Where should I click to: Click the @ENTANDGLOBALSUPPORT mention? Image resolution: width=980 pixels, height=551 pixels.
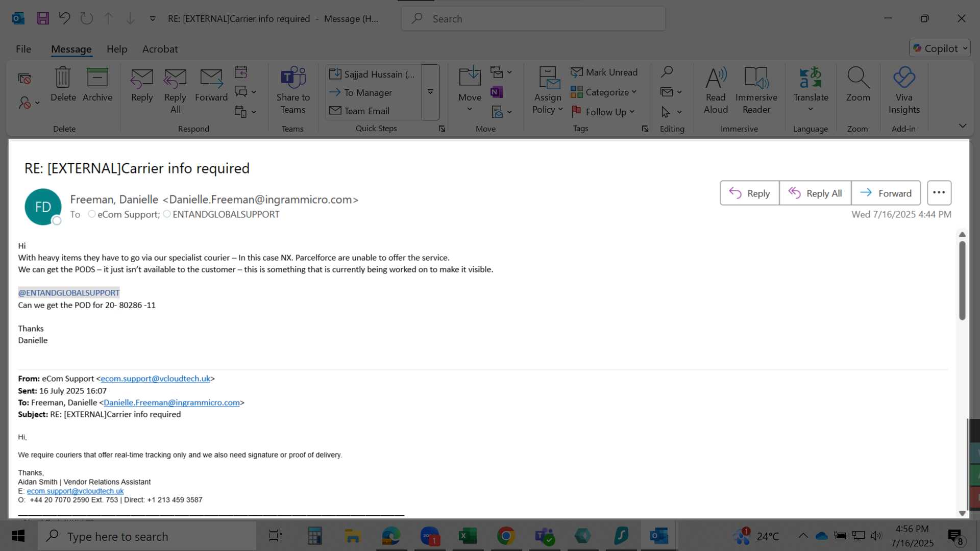coord(69,293)
